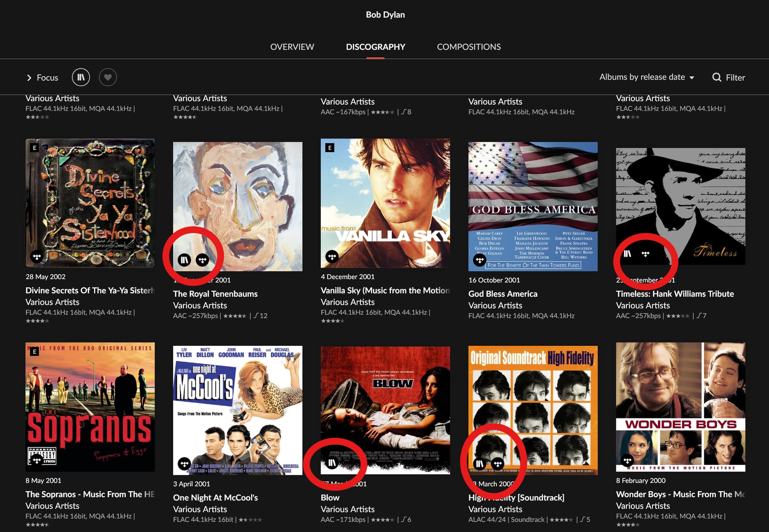Viewport: 769px width, 532px height.
Task: Select the Discography tab
Action: point(375,47)
